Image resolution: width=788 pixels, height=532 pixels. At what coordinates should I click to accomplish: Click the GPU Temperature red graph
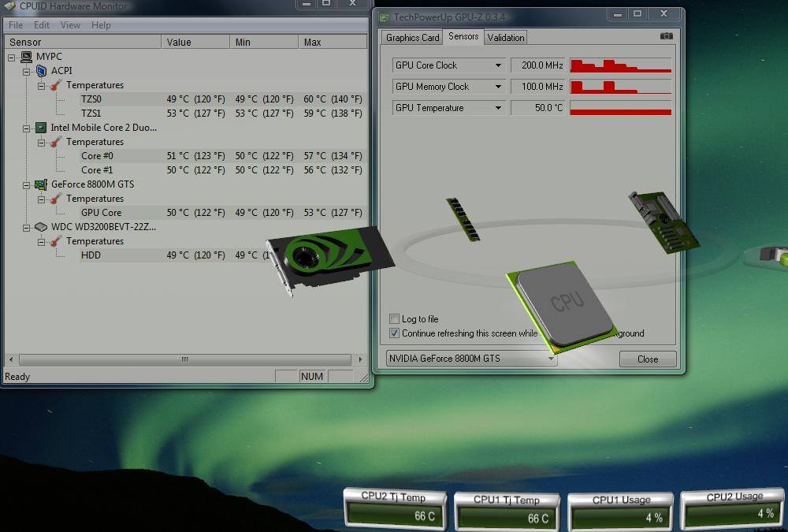[x=621, y=108]
